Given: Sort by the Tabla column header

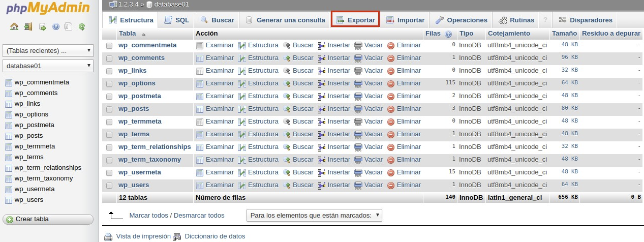Looking at the screenshot, I should [x=128, y=34].
